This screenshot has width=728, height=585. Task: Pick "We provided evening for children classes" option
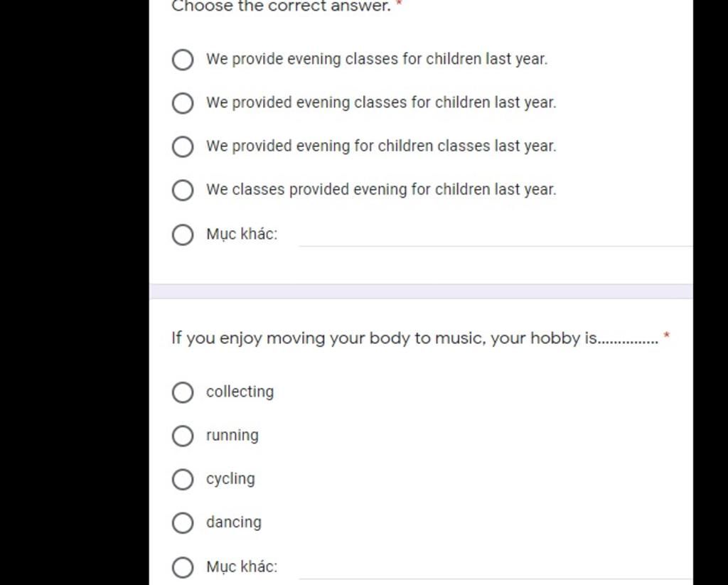pyautogui.click(x=183, y=146)
